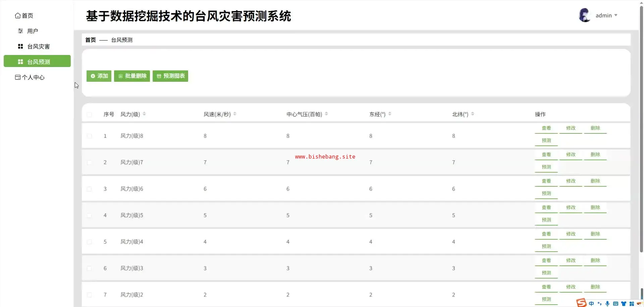Sort table by 东经(°) column arrows

tap(390, 114)
